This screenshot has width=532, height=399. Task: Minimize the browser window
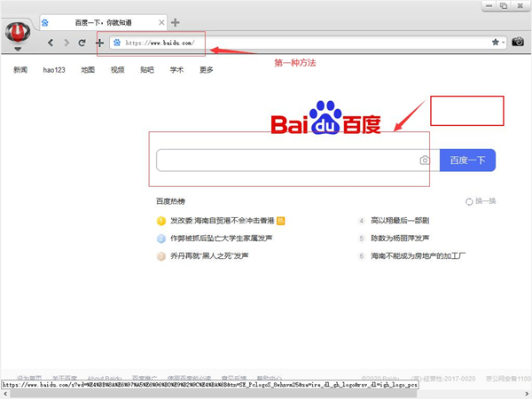point(489,6)
